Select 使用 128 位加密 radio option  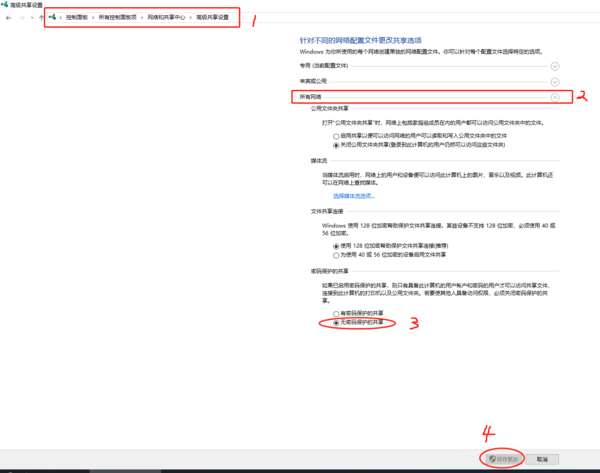click(x=336, y=245)
